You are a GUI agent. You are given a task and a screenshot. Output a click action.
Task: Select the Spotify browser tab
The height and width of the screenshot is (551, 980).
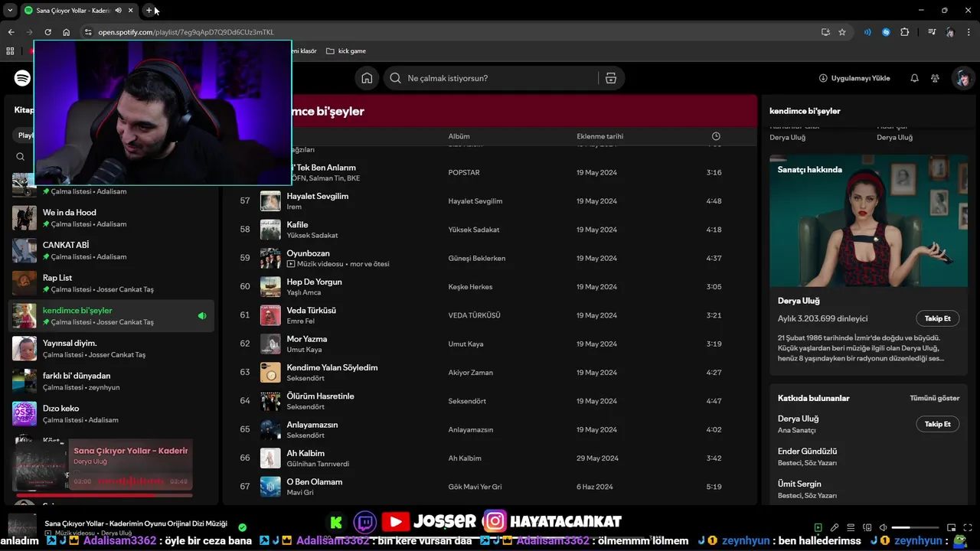(79, 11)
